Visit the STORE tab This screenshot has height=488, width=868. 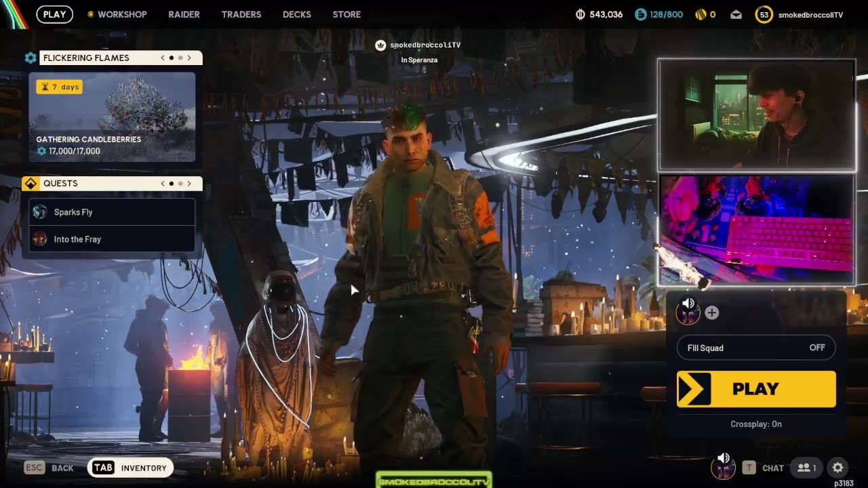347,14
